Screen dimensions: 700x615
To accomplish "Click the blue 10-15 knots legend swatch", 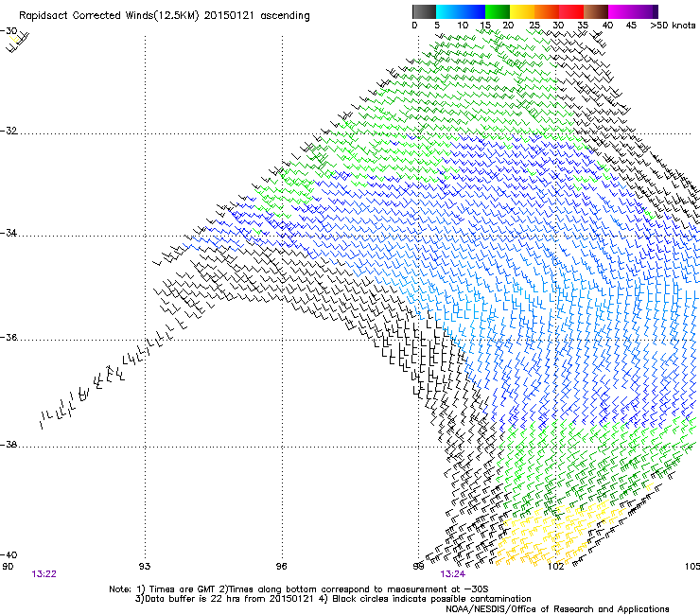I will [473, 11].
